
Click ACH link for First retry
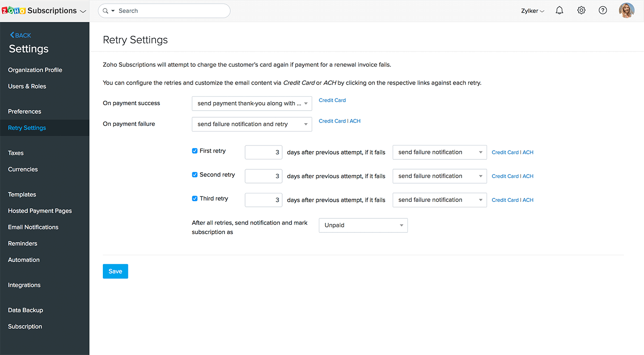pos(528,152)
